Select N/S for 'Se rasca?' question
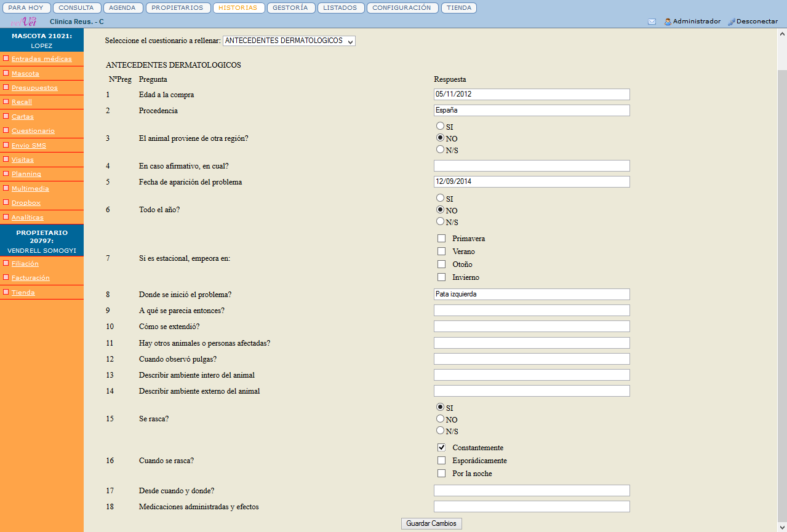The height and width of the screenshot is (532, 787). click(440, 431)
